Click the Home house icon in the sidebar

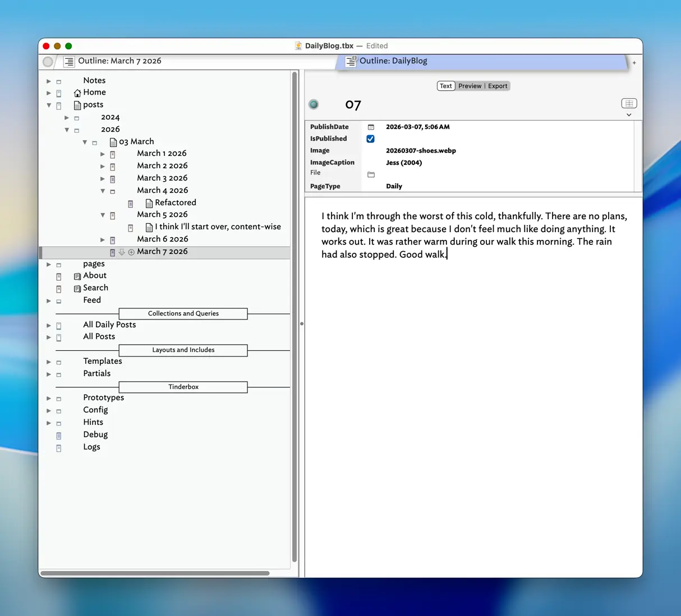[77, 92]
